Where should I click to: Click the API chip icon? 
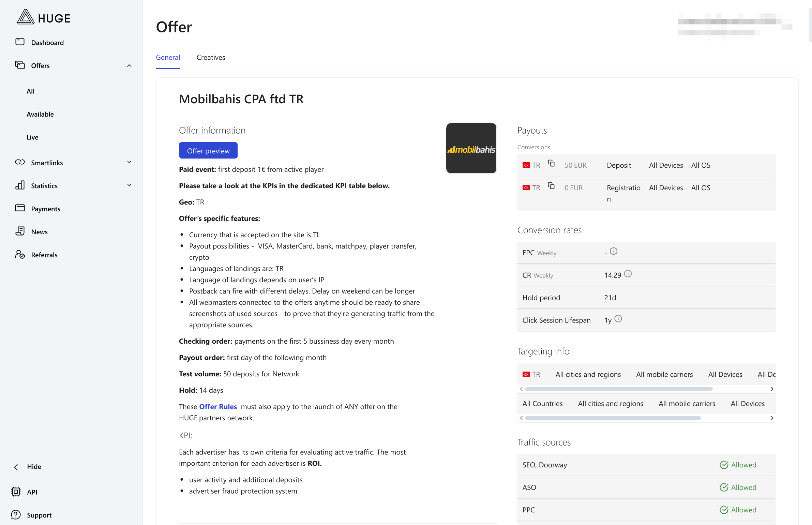click(x=16, y=492)
